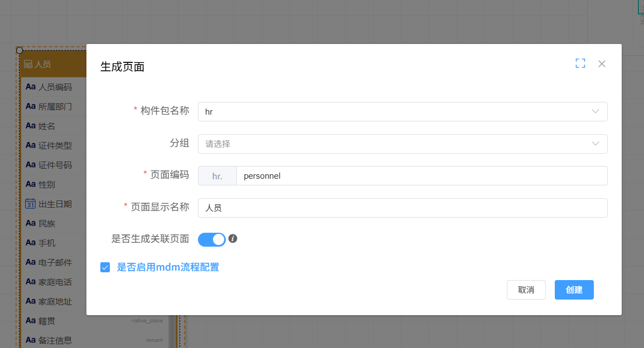This screenshot has width=644, height=348.
Task: Select the 家庭地址 field row
Action: tap(54, 301)
